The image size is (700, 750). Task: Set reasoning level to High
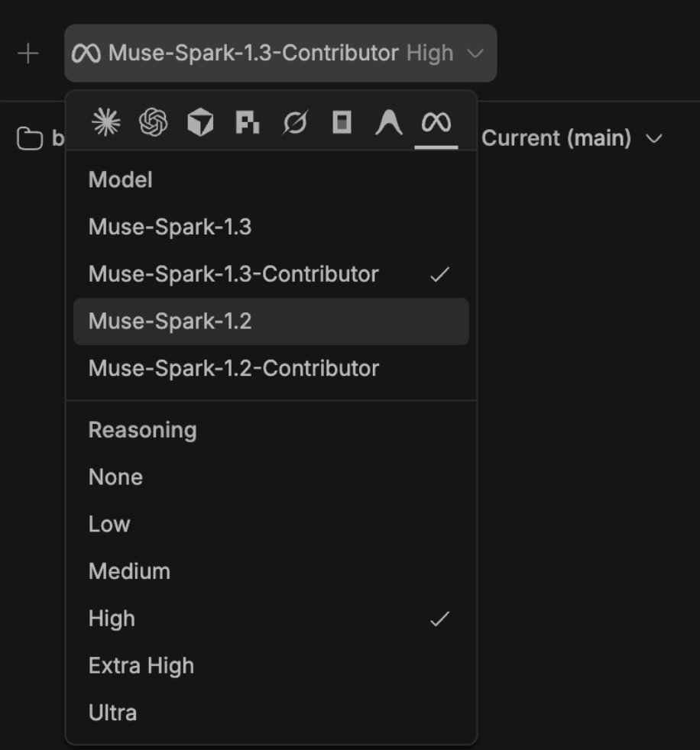271,619
